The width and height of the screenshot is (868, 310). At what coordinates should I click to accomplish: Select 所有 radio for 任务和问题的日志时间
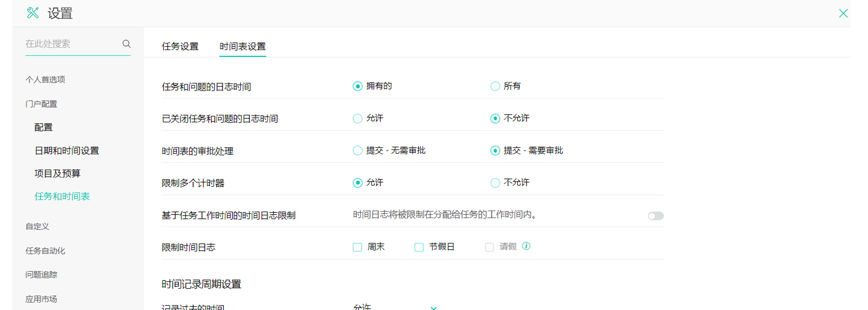point(495,86)
